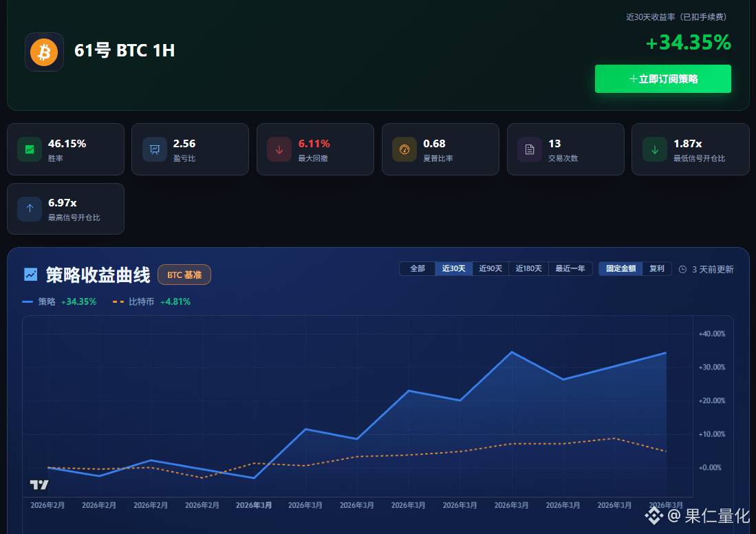Click the blue up-arrow highest signal icon
The image size is (756, 534).
point(30,209)
